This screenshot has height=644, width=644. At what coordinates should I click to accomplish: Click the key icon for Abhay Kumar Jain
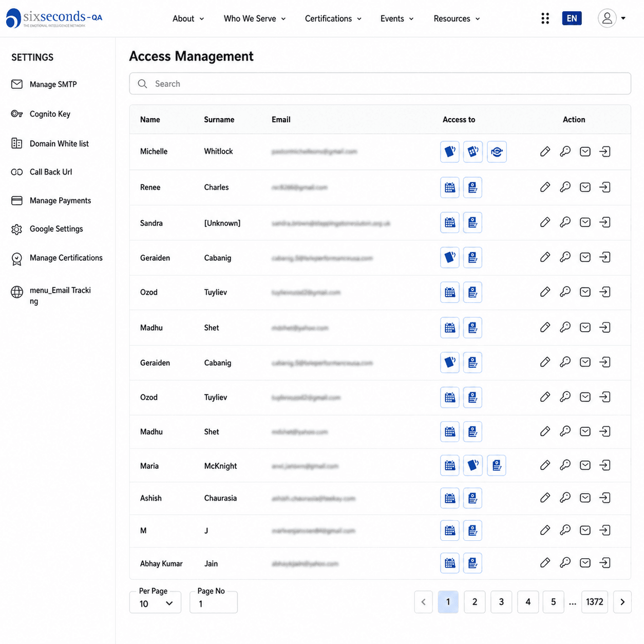(565, 563)
